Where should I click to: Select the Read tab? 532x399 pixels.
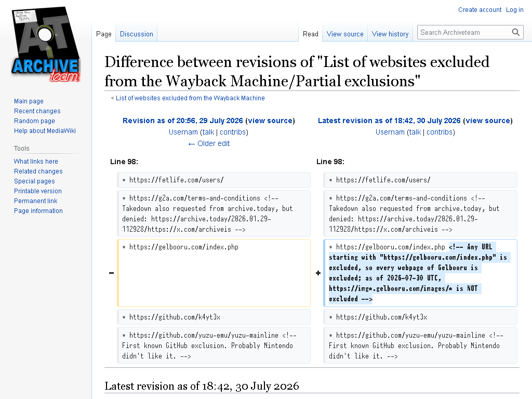[311, 34]
